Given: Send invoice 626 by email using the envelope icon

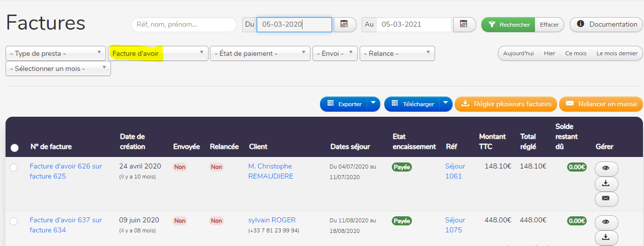Looking at the screenshot, I should coord(606,199).
